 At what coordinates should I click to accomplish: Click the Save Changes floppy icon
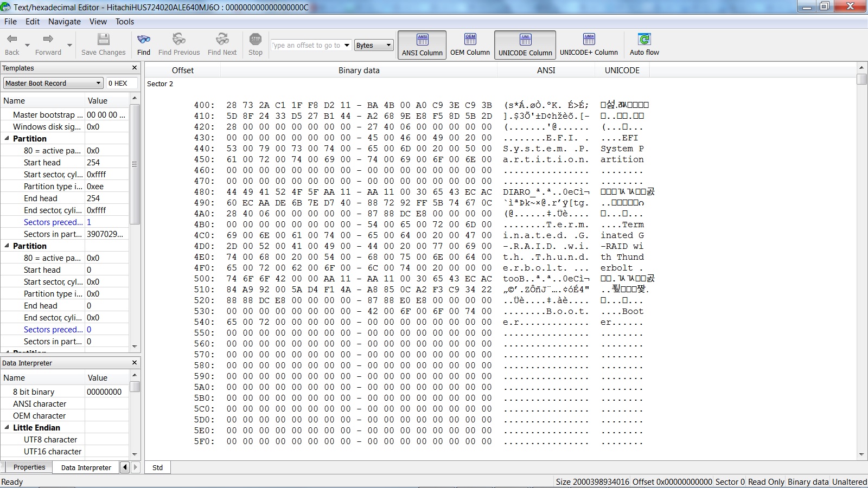click(x=103, y=39)
